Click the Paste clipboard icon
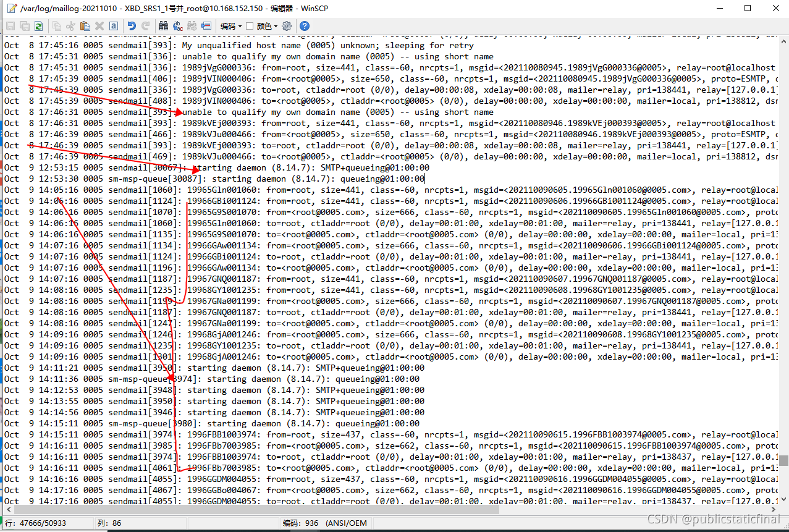This screenshot has height=532, width=789. click(85, 26)
